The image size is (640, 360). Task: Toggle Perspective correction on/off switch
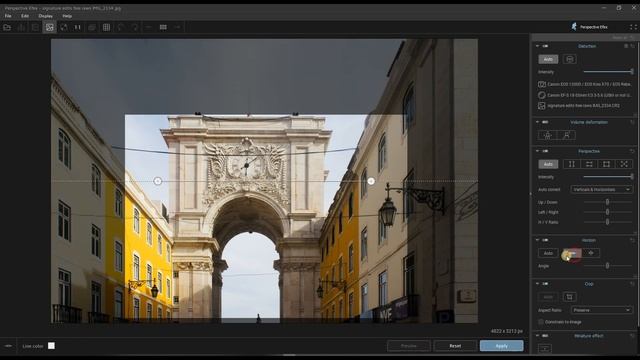[x=545, y=151]
